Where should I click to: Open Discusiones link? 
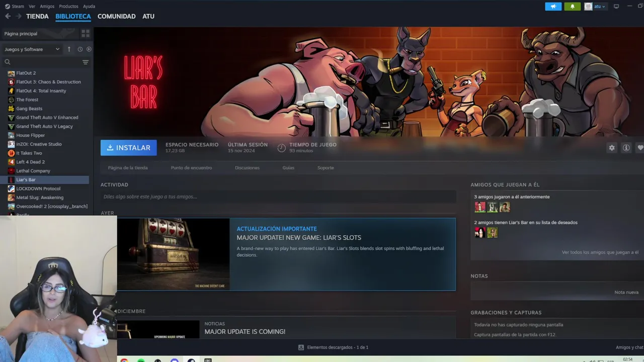coord(247,167)
